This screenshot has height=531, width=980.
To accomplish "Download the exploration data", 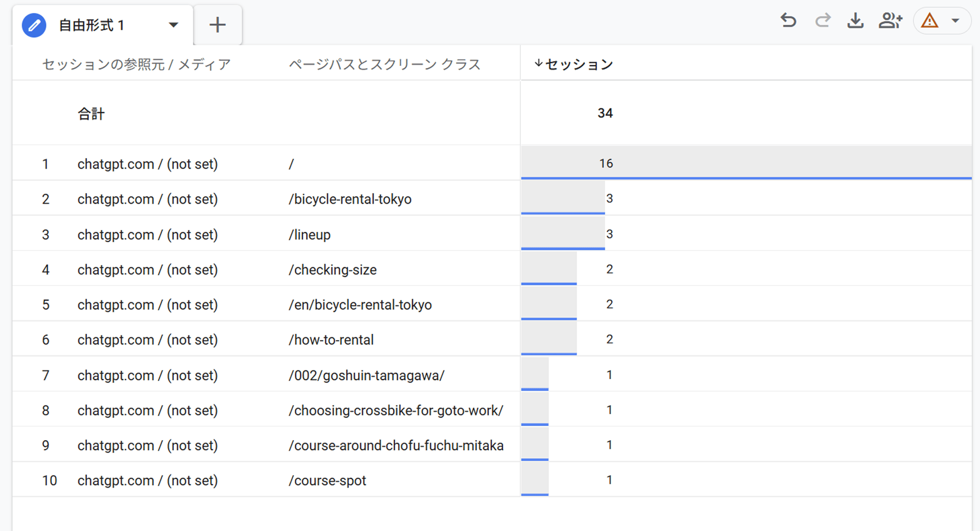I will pos(856,21).
